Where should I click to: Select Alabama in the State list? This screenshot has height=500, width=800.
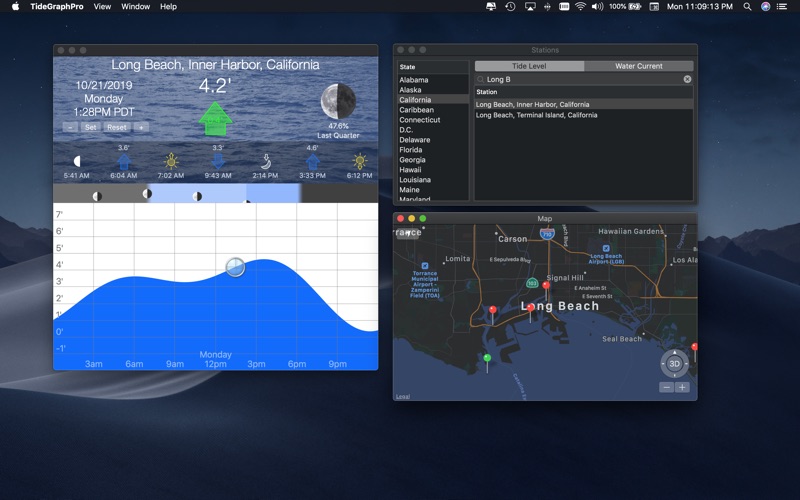pyautogui.click(x=433, y=80)
